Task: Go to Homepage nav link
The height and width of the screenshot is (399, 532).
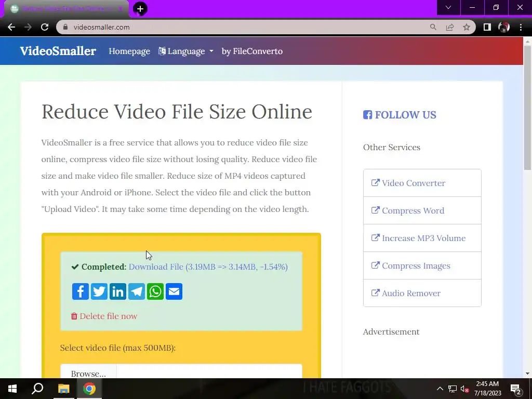Action: click(129, 51)
